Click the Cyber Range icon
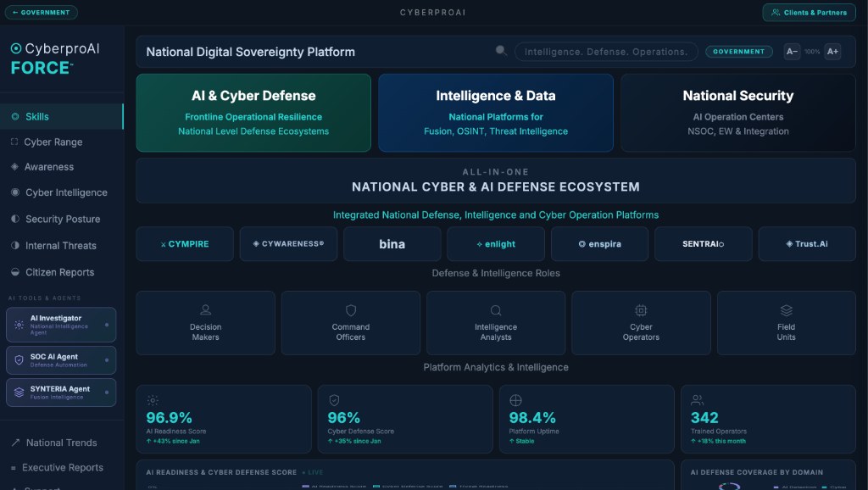The height and width of the screenshot is (490, 868). point(14,142)
